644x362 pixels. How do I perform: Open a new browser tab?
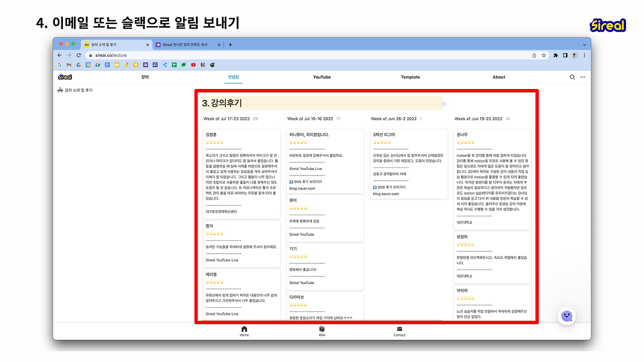coord(230,45)
